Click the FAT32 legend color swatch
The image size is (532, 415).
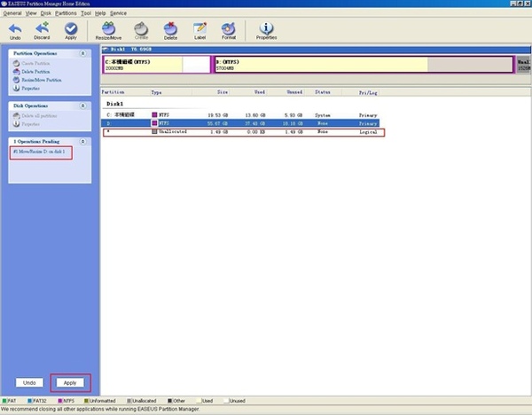point(30,401)
